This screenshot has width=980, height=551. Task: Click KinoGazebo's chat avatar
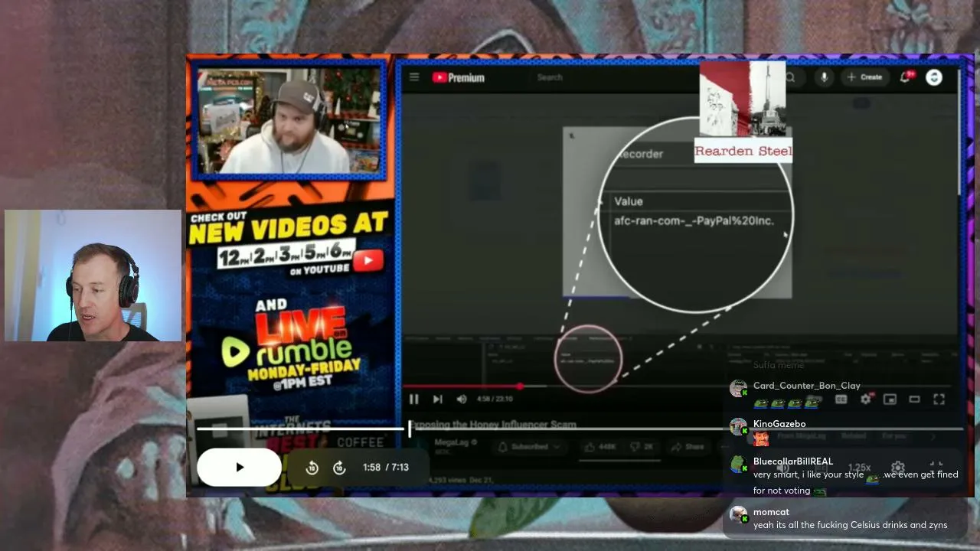[x=739, y=426]
